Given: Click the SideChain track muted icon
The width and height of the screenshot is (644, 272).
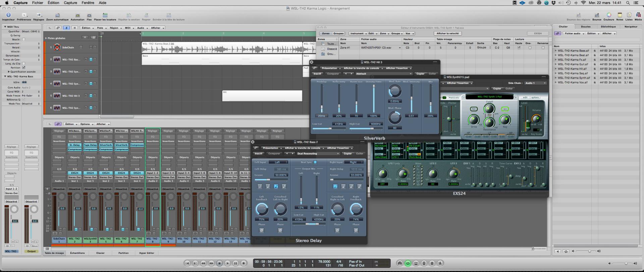Looking at the screenshot, I should [x=57, y=47].
